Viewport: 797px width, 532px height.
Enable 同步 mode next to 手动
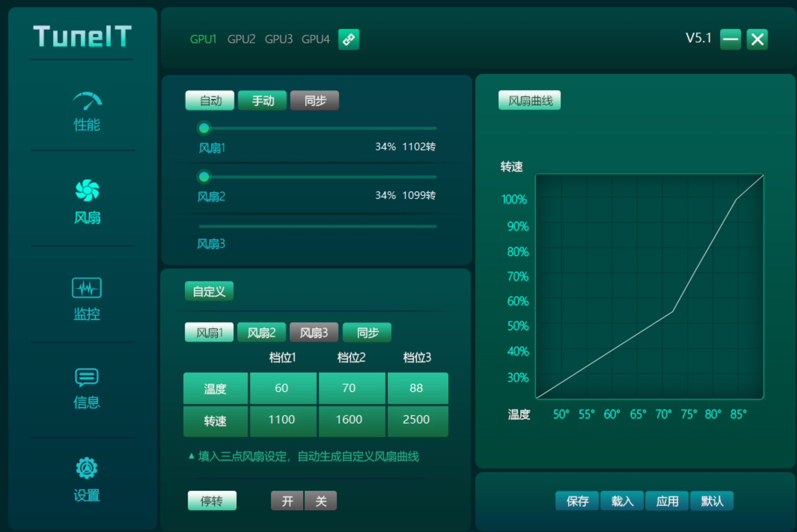[314, 100]
